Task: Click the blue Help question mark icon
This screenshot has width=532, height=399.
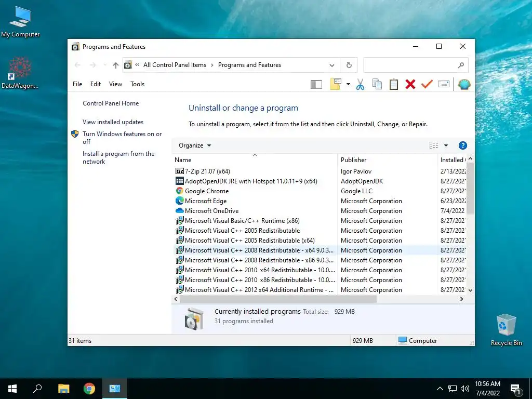Action: click(462, 145)
